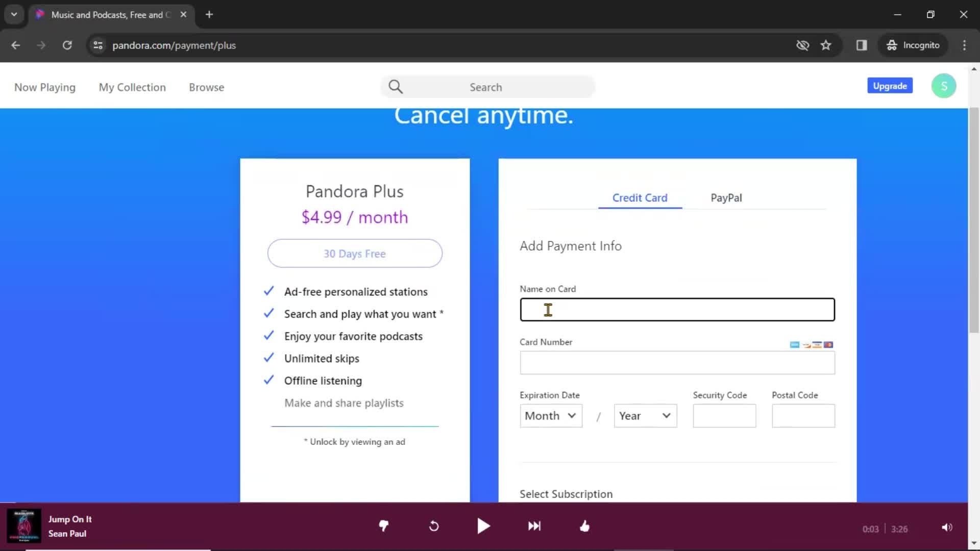Select the Credit Card tab
This screenshot has height=551, width=980.
640,198
